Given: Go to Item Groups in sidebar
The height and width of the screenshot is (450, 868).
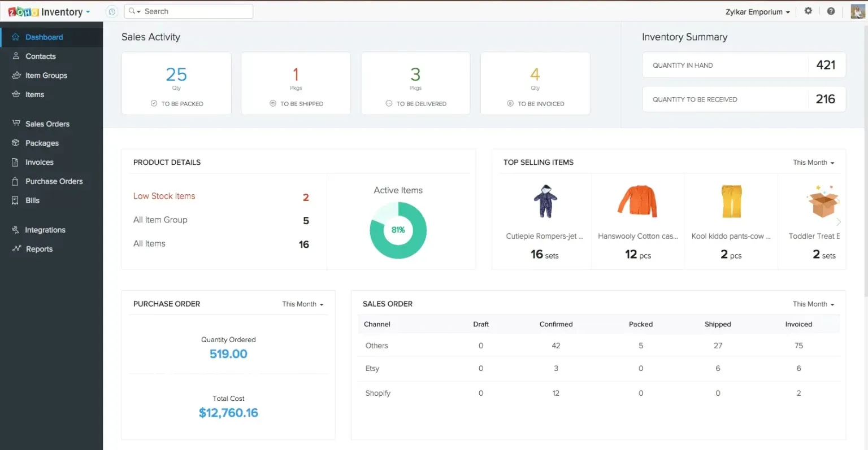Looking at the screenshot, I should [46, 76].
